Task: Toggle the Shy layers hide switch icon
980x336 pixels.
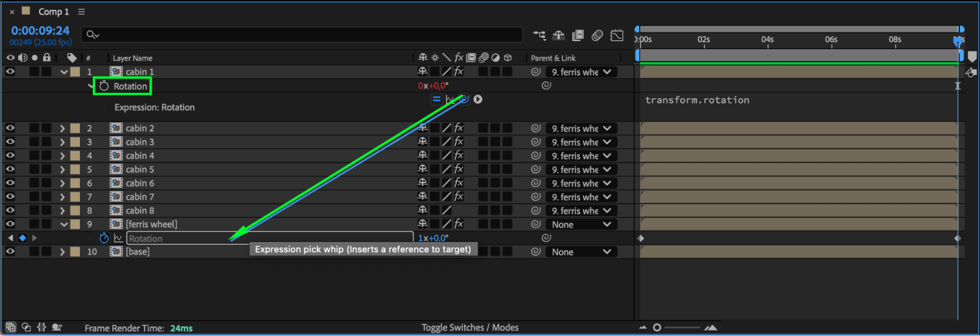Action: [558, 35]
